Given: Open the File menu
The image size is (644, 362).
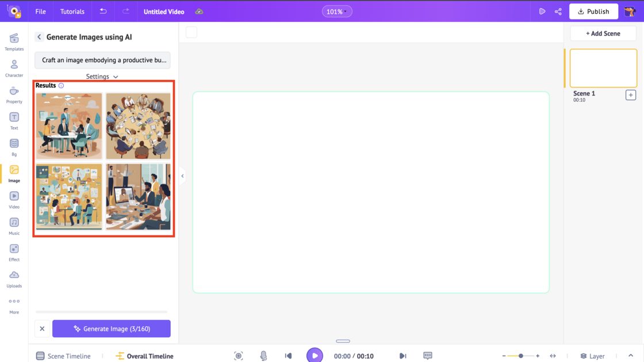Looking at the screenshot, I should click(40, 11).
